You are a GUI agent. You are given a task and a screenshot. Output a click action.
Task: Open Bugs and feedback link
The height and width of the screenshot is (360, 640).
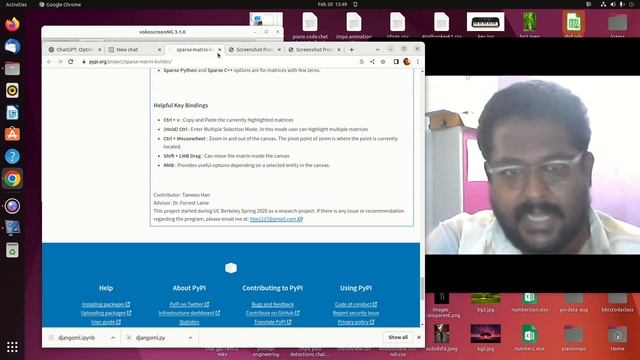pos(272,304)
